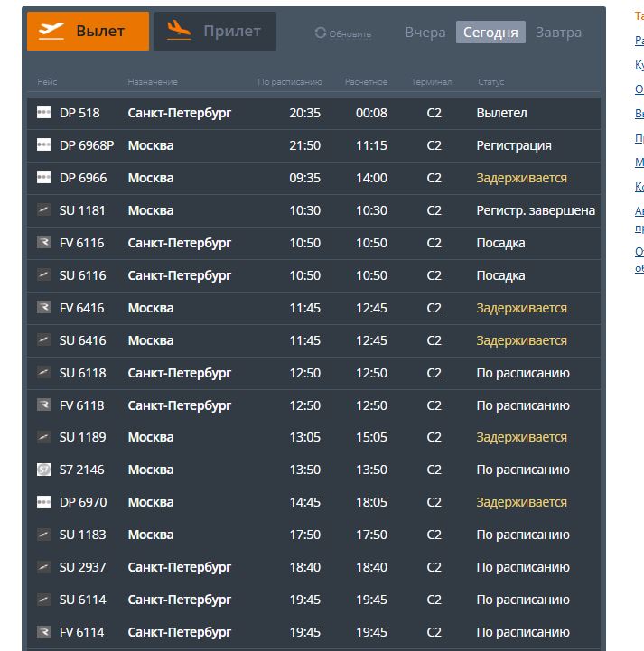Select flight number DP 518
The image size is (644, 651).
(79, 113)
